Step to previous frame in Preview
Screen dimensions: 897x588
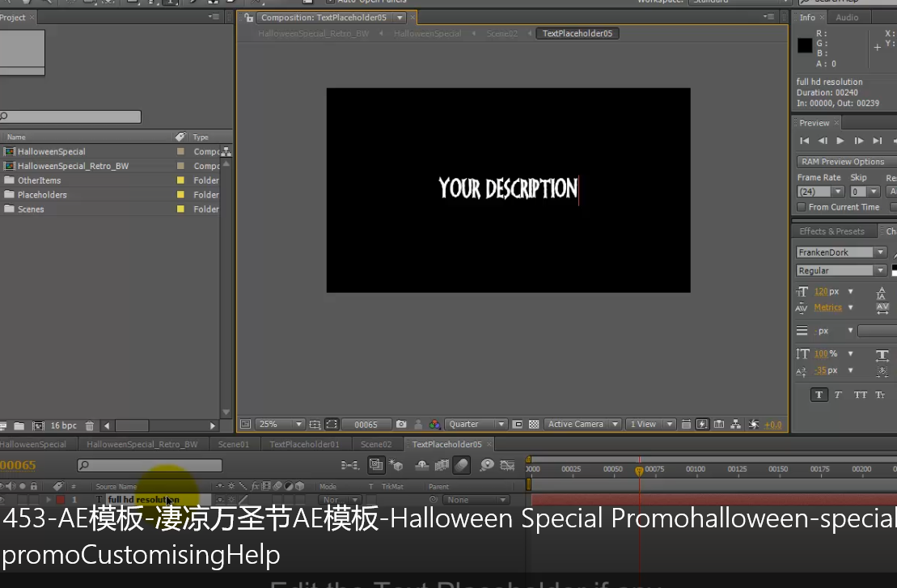(x=823, y=141)
